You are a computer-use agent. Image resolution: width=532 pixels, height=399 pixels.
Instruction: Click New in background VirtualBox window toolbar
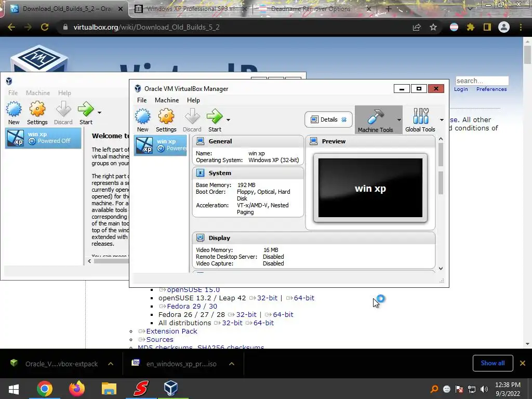point(14,113)
